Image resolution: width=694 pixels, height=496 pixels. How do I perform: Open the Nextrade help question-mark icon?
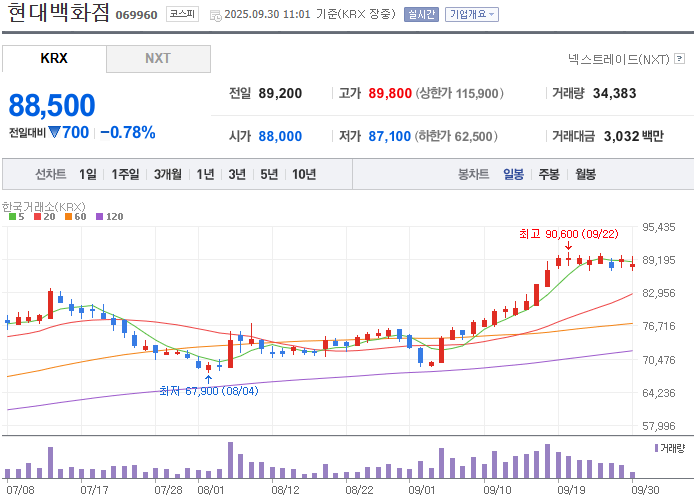[679, 58]
